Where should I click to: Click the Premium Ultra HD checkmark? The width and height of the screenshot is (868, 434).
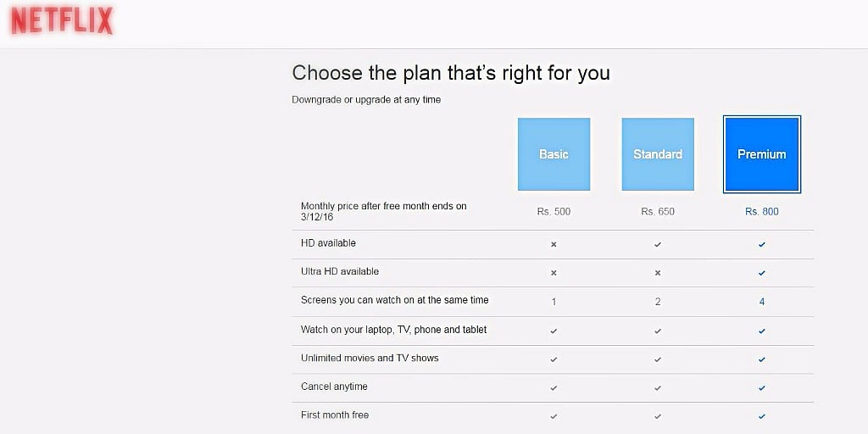pyautogui.click(x=762, y=273)
